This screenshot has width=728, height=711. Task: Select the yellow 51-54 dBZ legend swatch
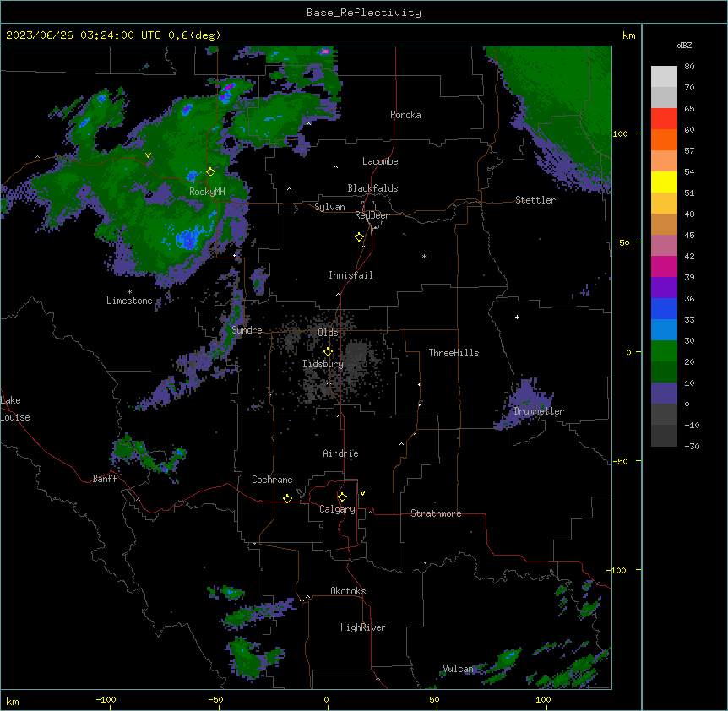(x=664, y=182)
